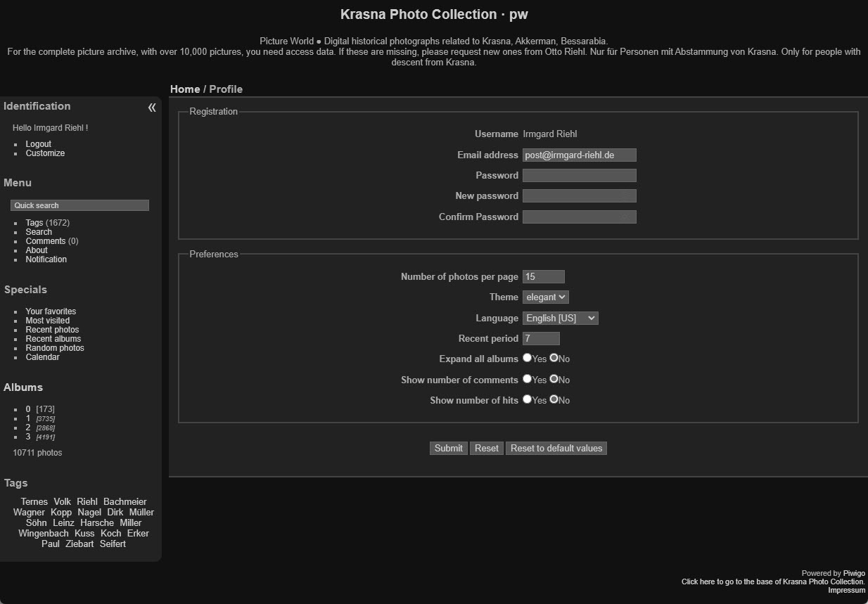Open the Riehl tag
This screenshot has width=868, height=604.
pyautogui.click(x=87, y=501)
